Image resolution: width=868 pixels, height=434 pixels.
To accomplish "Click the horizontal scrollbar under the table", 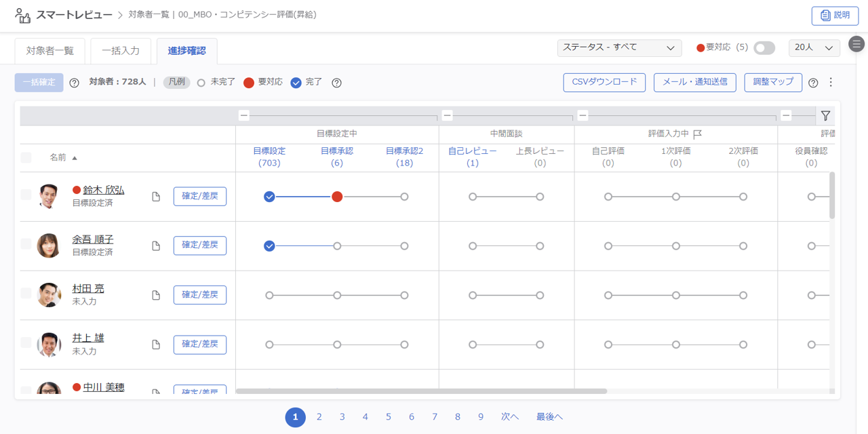I will click(420, 391).
